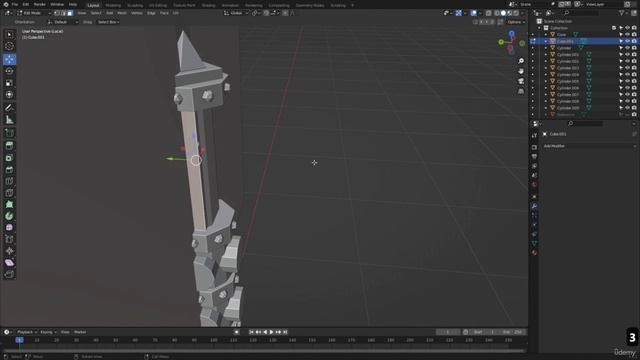Select the Rotate tool
640x360 pixels.
pos(9,71)
